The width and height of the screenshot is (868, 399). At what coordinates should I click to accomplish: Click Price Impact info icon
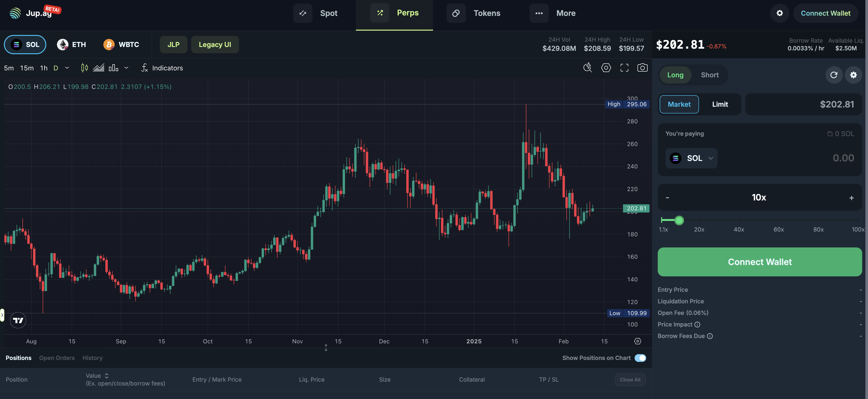click(x=697, y=324)
